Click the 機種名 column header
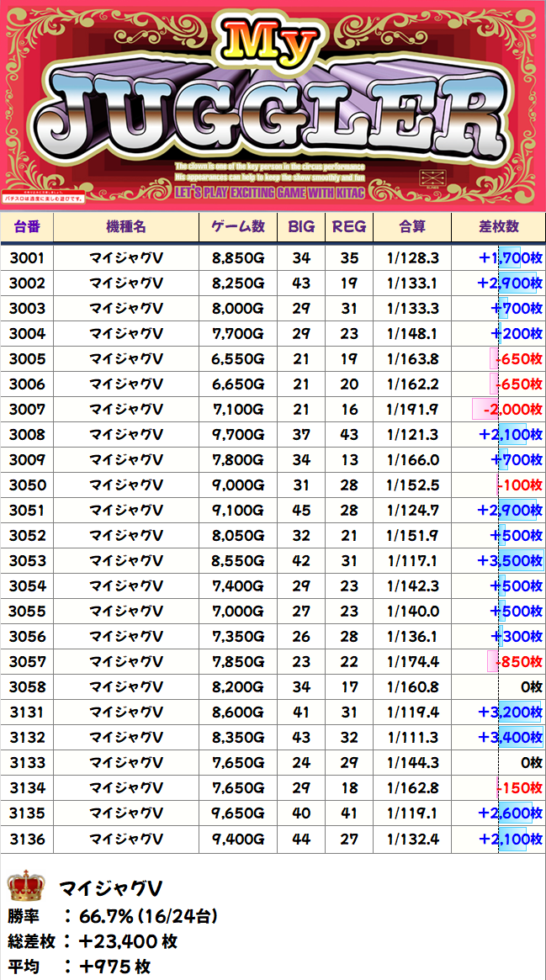 [x=125, y=226]
